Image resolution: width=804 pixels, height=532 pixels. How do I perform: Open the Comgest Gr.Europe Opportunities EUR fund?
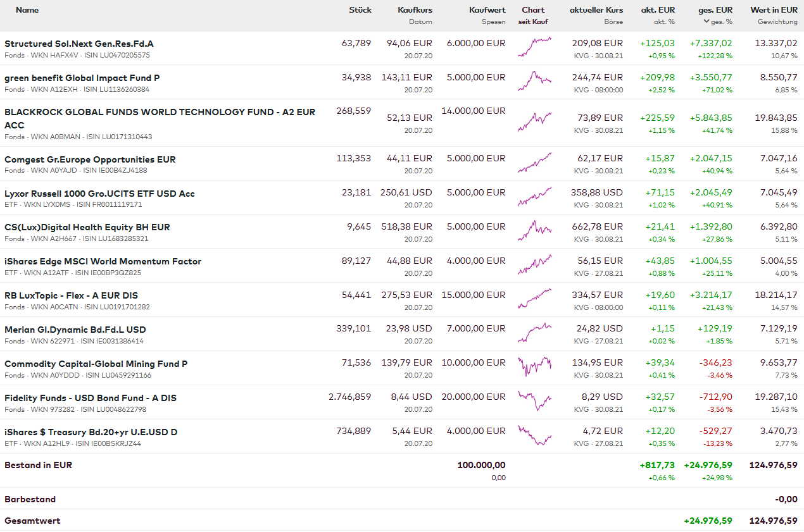point(90,159)
